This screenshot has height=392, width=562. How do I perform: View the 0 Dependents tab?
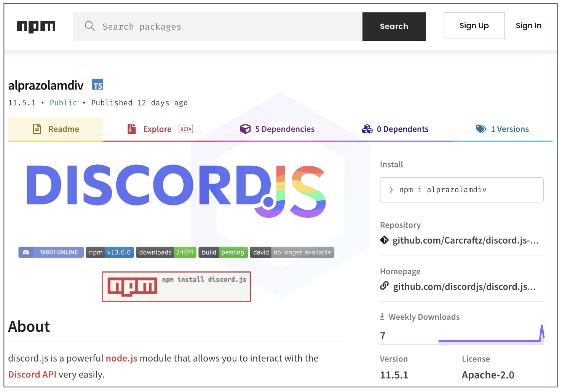[395, 129]
